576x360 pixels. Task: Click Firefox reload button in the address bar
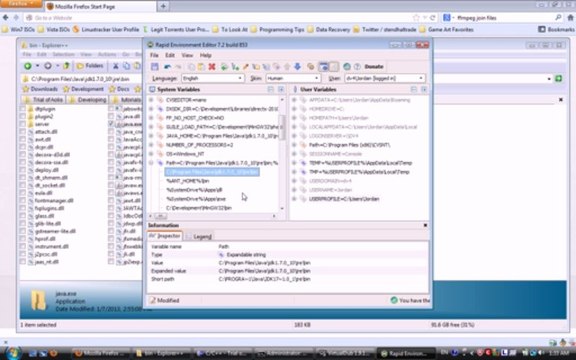(x=433, y=18)
